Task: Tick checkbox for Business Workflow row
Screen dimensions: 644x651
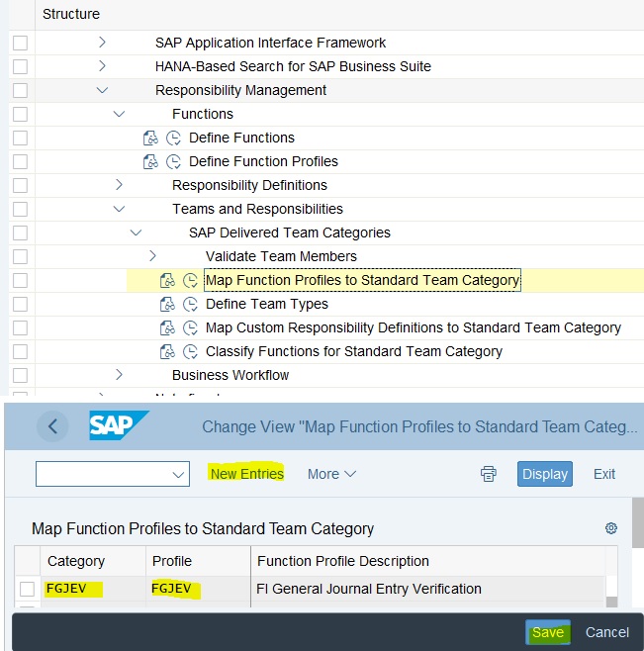Action: [x=21, y=375]
